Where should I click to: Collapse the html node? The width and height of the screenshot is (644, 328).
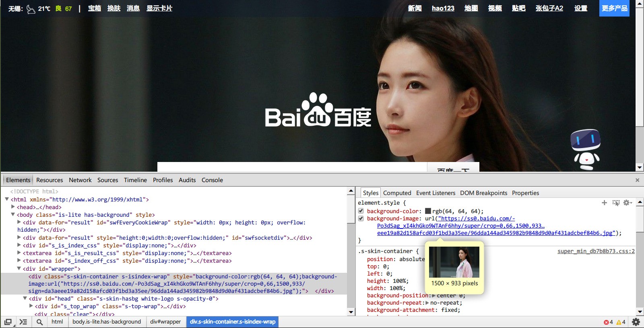click(7, 199)
